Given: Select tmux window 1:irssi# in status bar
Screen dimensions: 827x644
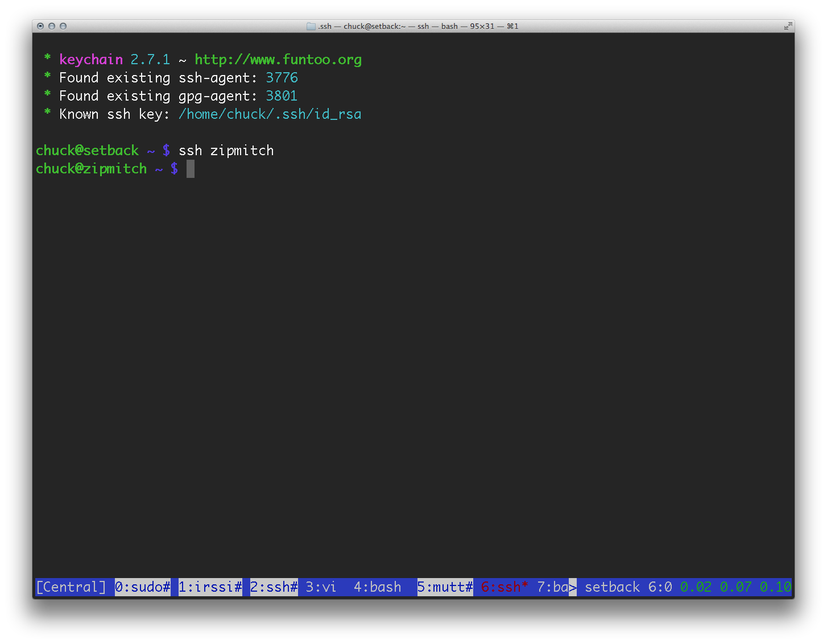Looking at the screenshot, I should pyautogui.click(x=210, y=587).
